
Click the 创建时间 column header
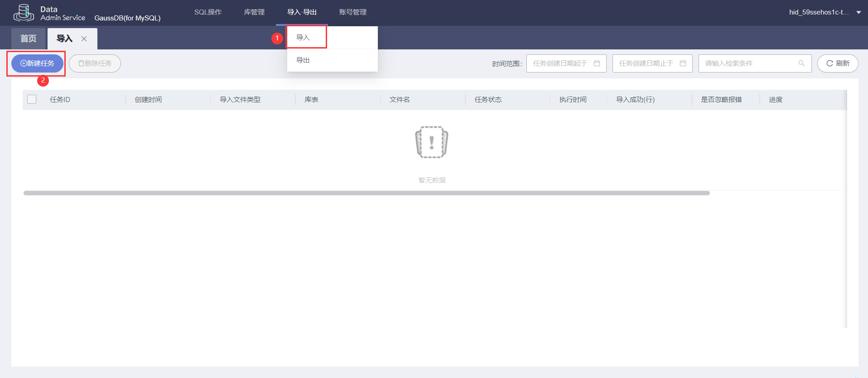148,100
